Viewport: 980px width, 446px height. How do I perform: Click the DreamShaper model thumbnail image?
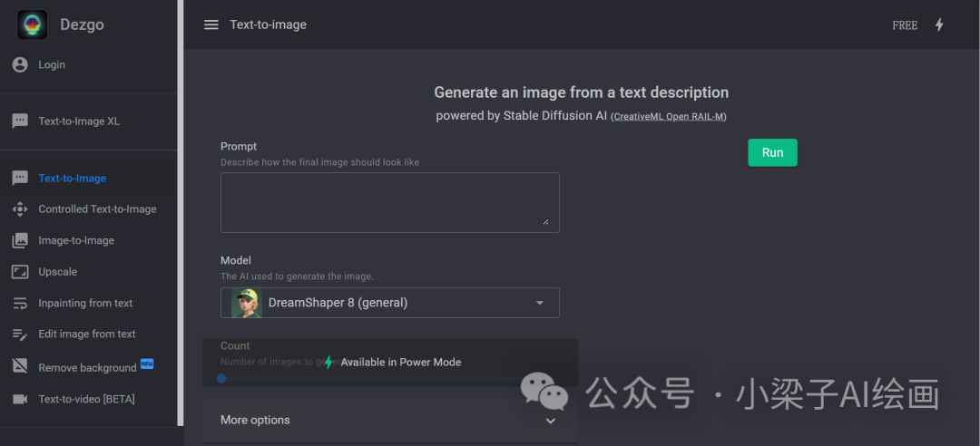(x=247, y=303)
